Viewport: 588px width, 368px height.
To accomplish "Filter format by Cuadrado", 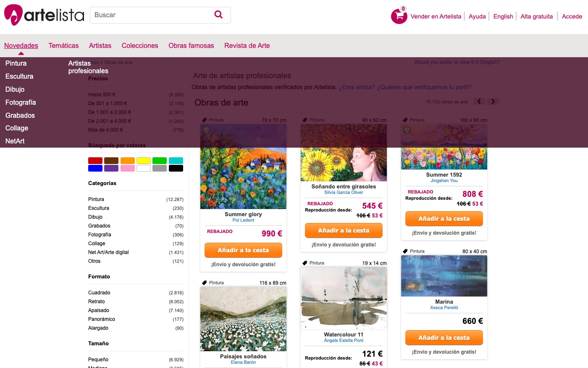I will [99, 293].
